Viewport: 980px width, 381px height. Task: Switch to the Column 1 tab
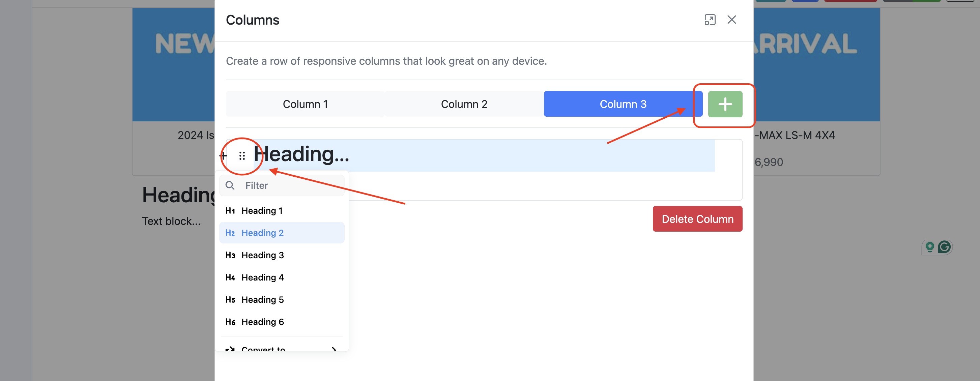pyautogui.click(x=305, y=104)
